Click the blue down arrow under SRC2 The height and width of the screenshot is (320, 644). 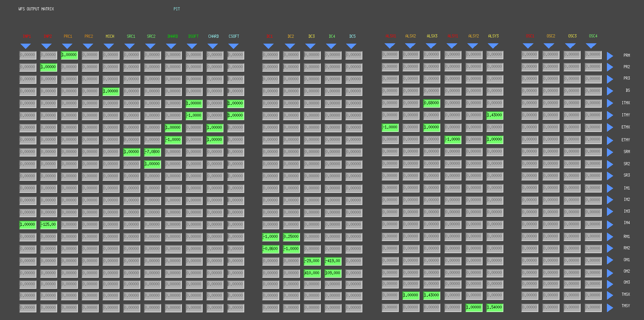150,46
